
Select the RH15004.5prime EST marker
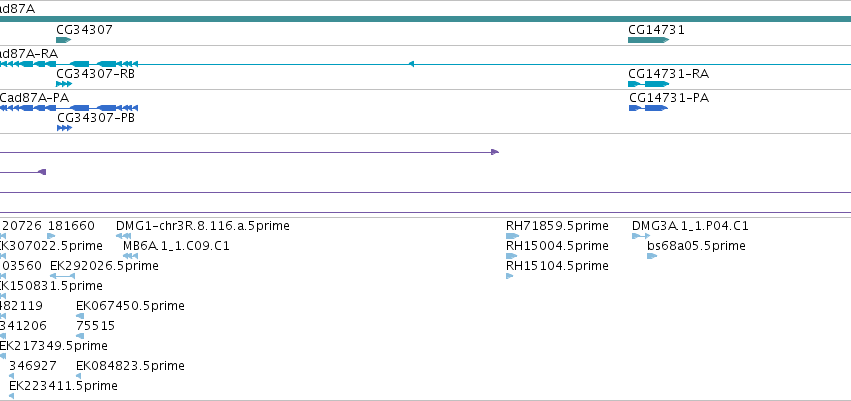(x=512, y=256)
